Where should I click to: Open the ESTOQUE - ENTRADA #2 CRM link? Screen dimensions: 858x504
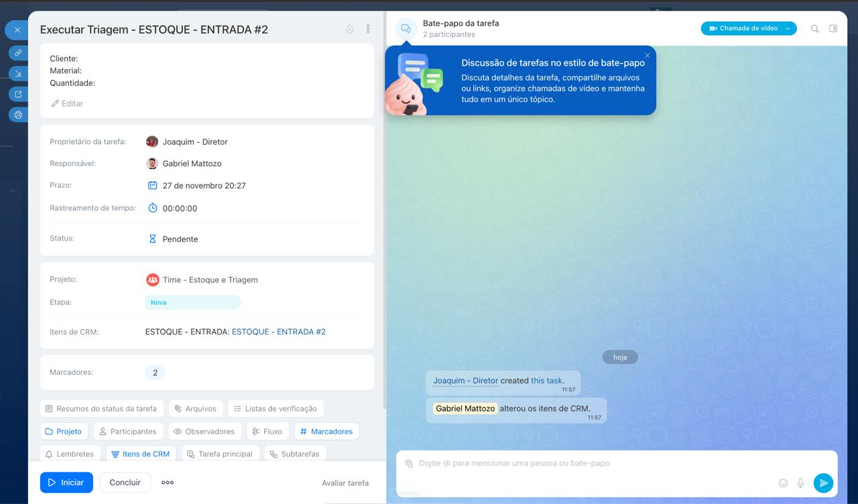pyautogui.click(x=278, y=332)
